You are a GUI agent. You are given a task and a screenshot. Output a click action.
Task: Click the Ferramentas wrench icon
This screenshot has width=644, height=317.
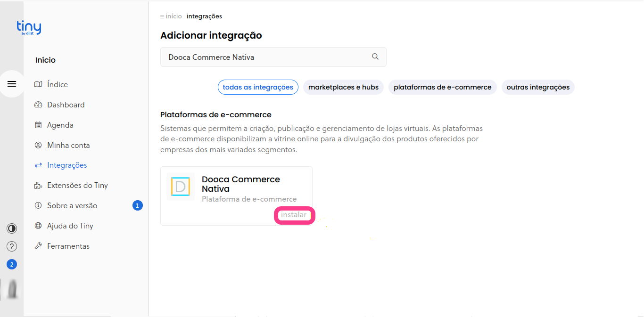click(39, 246)
